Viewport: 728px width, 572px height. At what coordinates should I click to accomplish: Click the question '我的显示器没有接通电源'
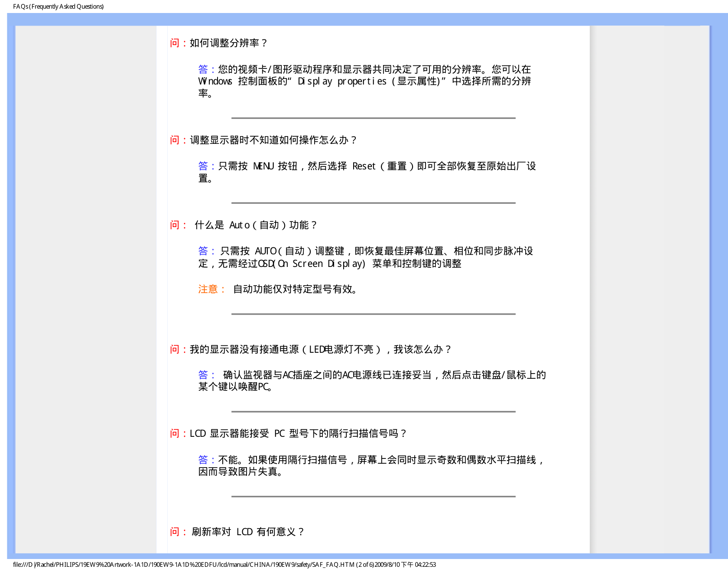pos(321,349)
